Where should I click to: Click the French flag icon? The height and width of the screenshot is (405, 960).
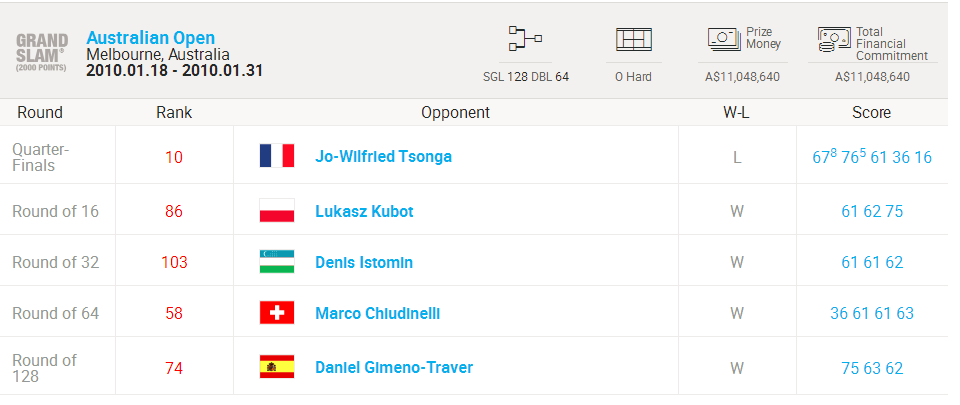277,156
